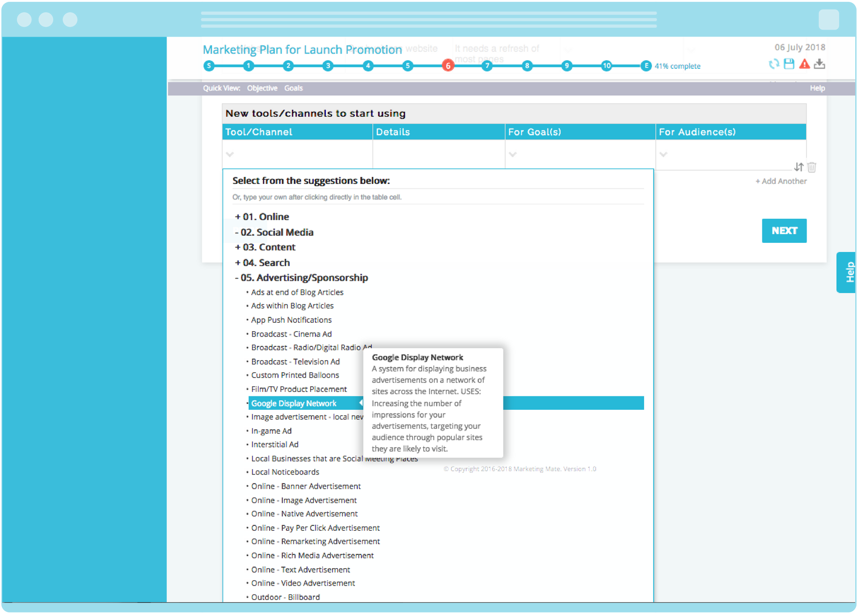The width and height of the screenshot is (857, 616).
Task: Open Objective in Quick View bar
Action: (x=262, y=88)
